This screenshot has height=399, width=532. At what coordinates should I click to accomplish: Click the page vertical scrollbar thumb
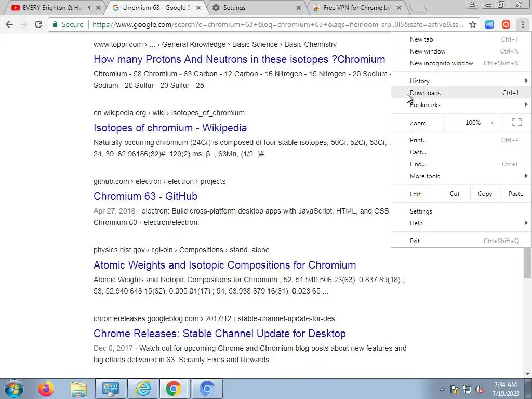[527, 262]
